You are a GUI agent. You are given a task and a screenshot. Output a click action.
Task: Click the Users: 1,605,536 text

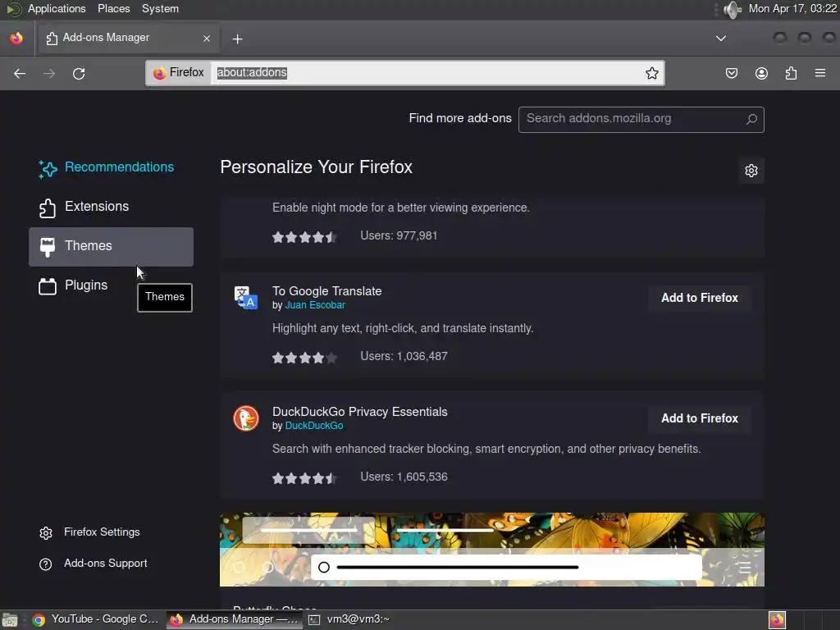(404, 477)
